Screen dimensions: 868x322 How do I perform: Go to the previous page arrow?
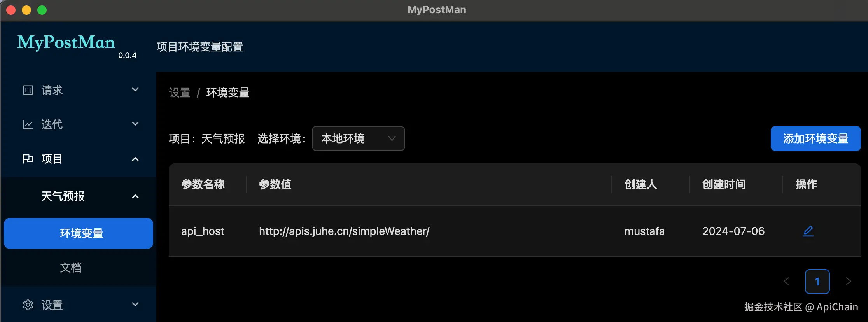786,281
